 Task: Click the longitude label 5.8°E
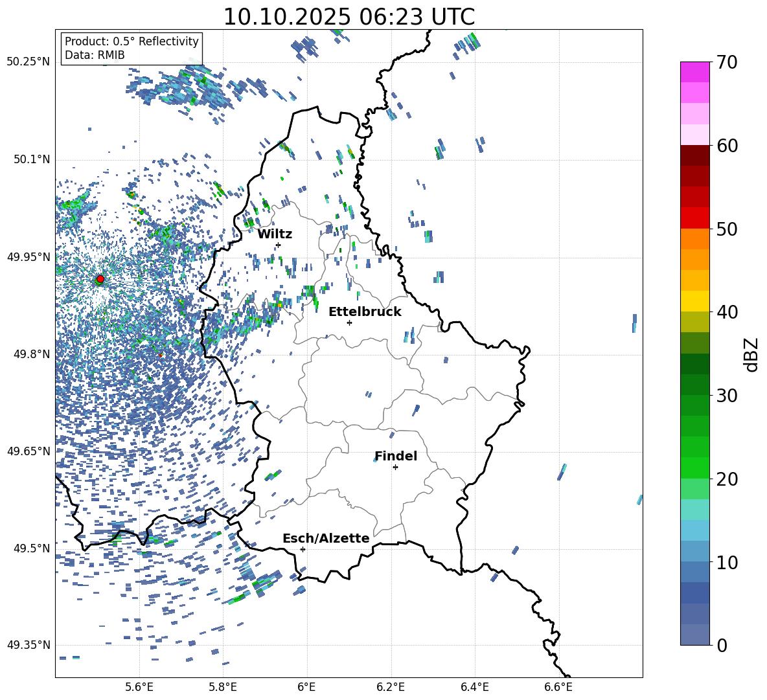[x=223, y=687]
